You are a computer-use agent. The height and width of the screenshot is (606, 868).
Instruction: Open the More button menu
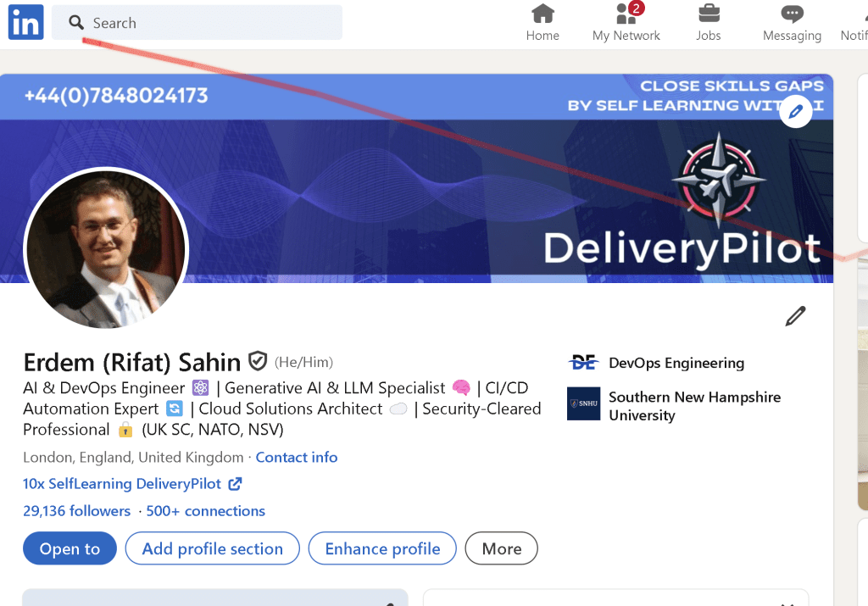(x=502, y=548)
